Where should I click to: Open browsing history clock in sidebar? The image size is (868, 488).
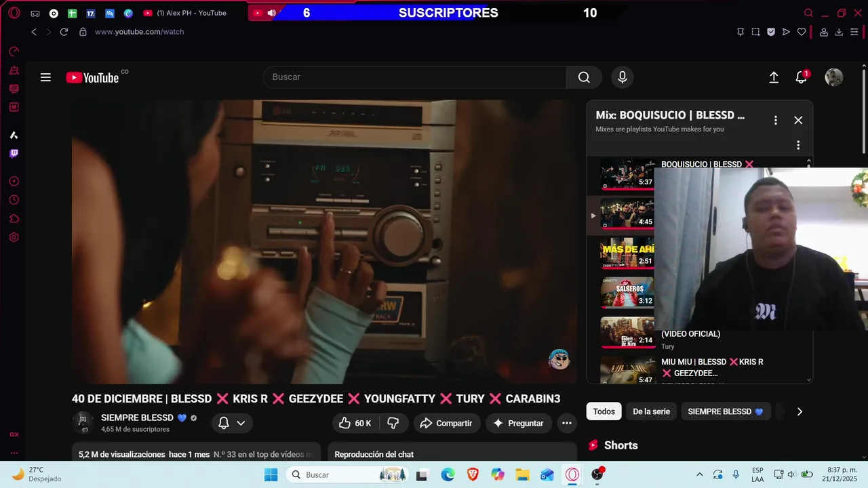[14, 200]
